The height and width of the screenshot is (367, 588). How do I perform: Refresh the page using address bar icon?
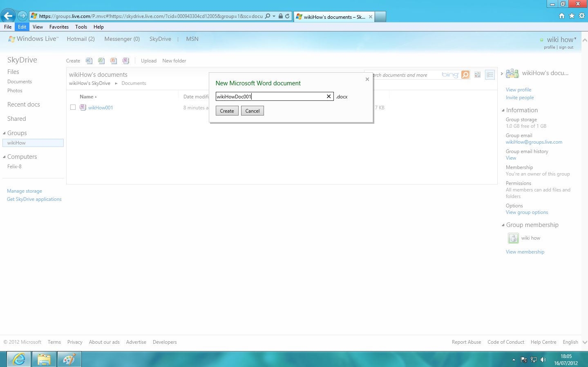[x=287, y=16]
